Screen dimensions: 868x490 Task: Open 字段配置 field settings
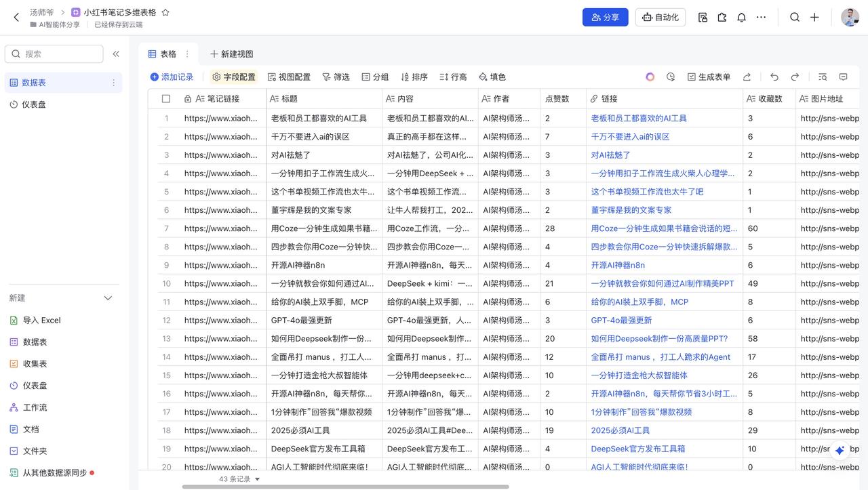[234, 77]
